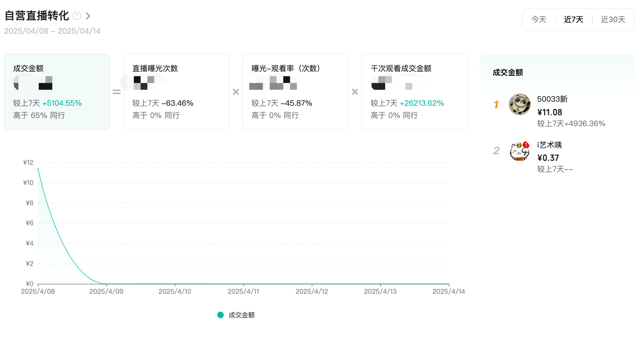Click the 成交金额 legend label
Viewport: 644px width, 337px height.
pos(241,315)
